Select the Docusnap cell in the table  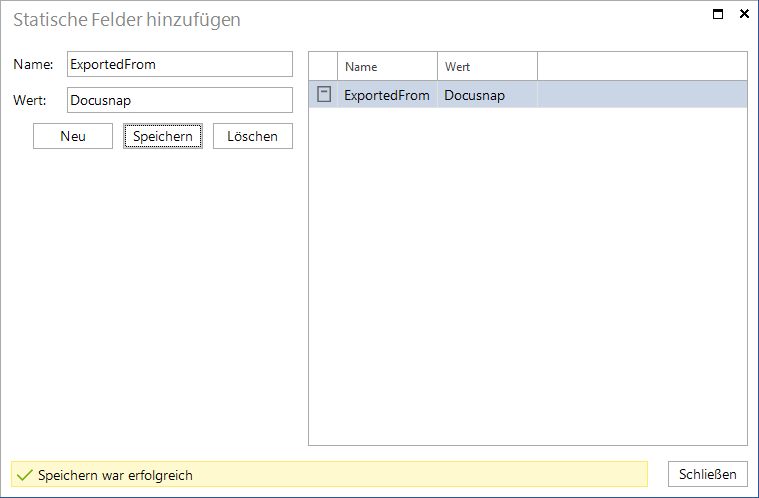click(x=487, y=94)
